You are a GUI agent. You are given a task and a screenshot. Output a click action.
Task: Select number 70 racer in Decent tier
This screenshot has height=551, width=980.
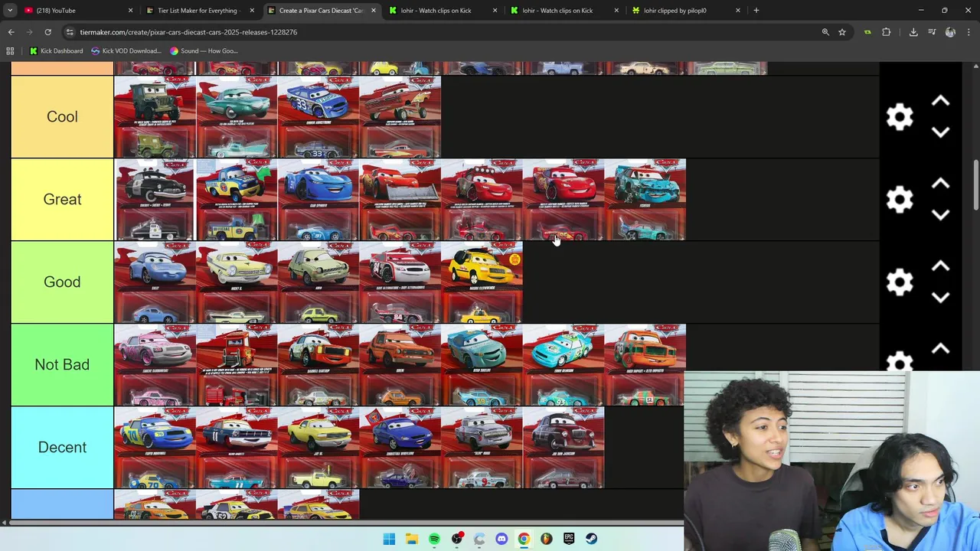coord(155,448)
